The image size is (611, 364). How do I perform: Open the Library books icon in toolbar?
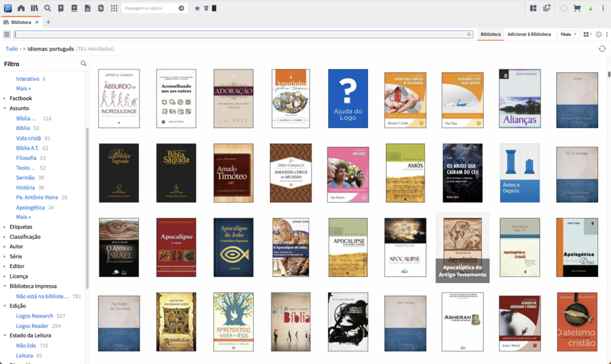pos(34,7)
